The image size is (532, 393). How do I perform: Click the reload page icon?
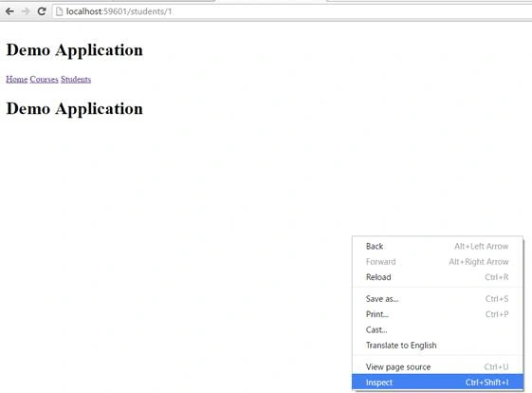click(42, 11)
